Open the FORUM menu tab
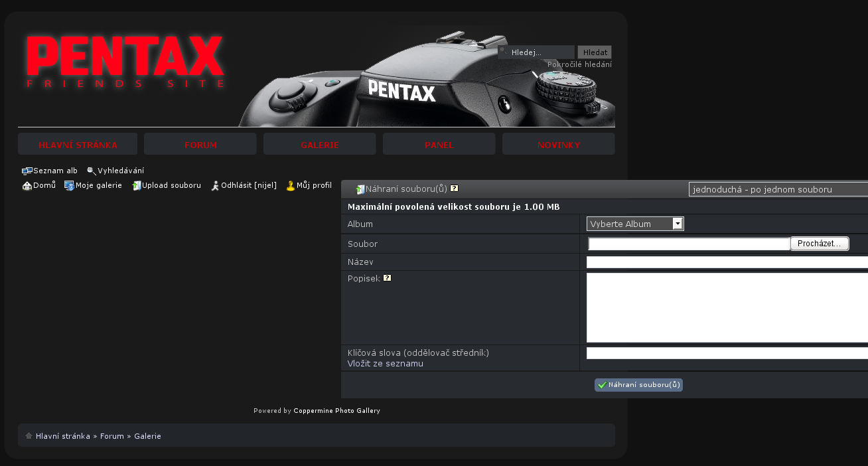 pos(200,145)
